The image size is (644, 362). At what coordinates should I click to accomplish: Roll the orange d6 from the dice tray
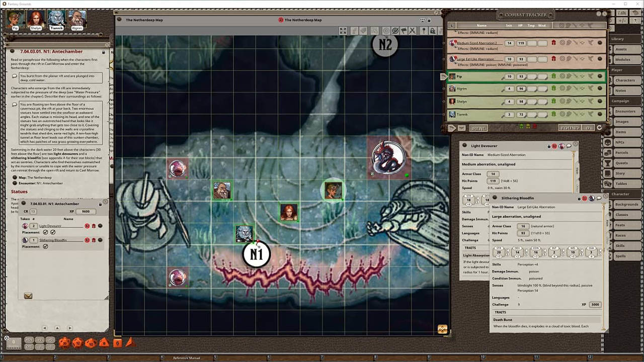coord(117,343)
